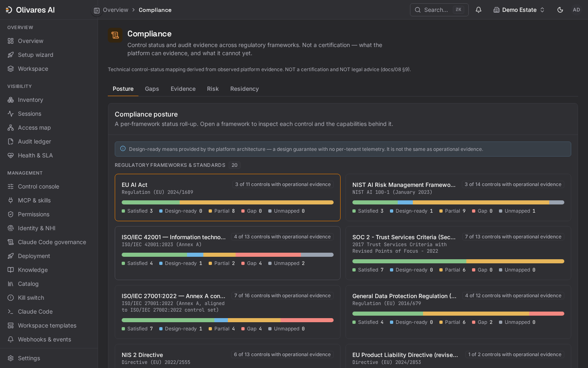The image size is (588, 368).
Task: Toggle dark mode with the moon icon
Action: click(560, 10)
